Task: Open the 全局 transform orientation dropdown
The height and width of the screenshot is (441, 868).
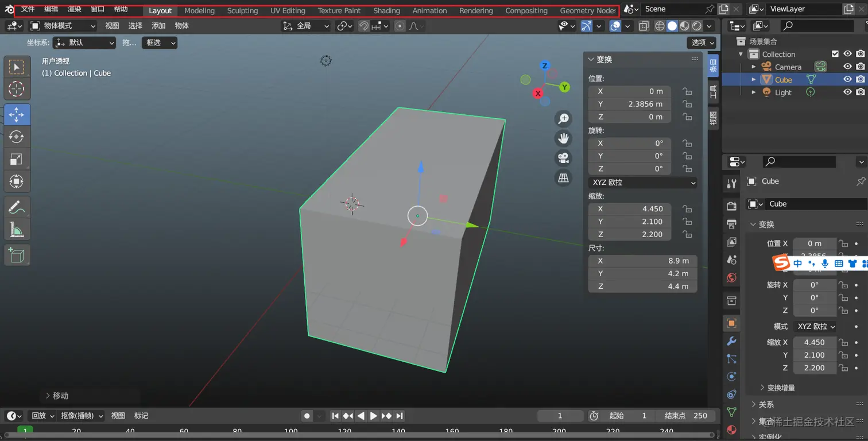Action: coord(307,26)
